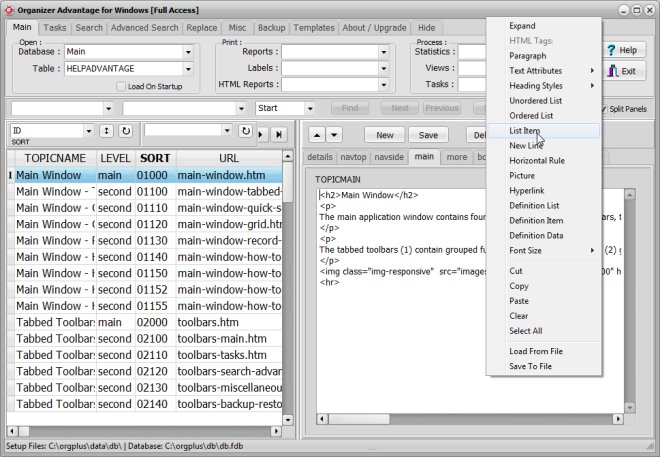Click the refresh icon beside the second filter dropdown

click(245, 131)
